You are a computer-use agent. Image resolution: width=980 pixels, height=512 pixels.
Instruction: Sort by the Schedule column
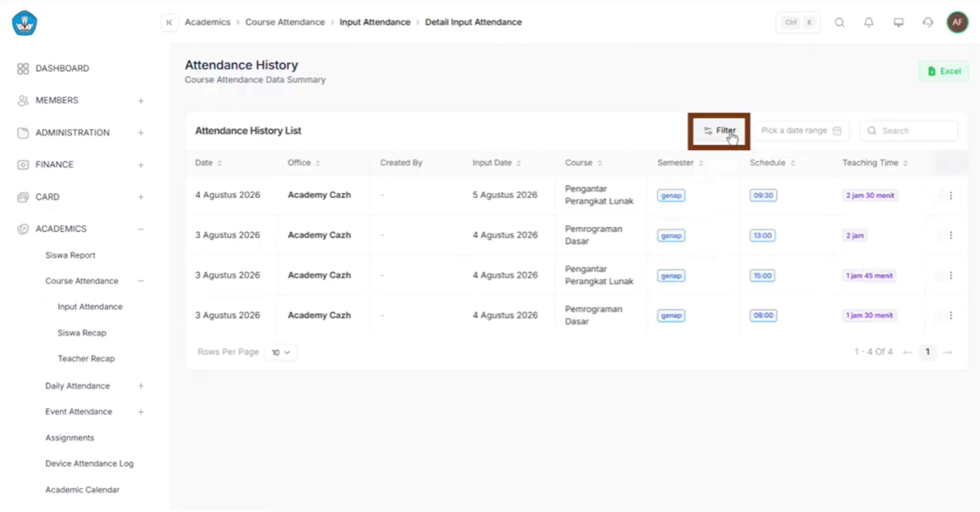(793, 163)
